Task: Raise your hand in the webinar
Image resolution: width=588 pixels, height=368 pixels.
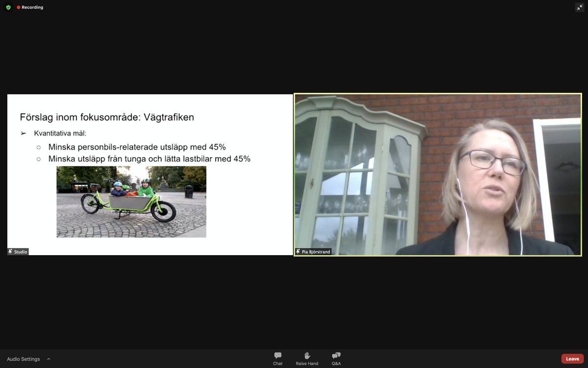Action: tap(307, 359)
